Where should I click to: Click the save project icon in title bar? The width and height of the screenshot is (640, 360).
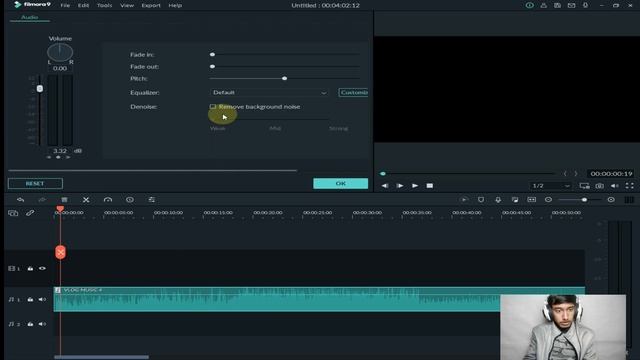point(557,5)
